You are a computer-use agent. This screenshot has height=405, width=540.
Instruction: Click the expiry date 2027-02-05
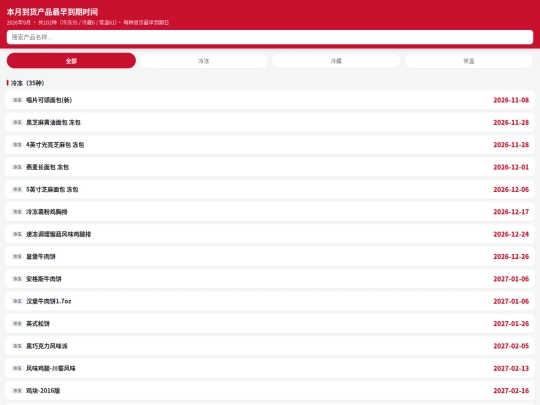[x=511, y=346]
